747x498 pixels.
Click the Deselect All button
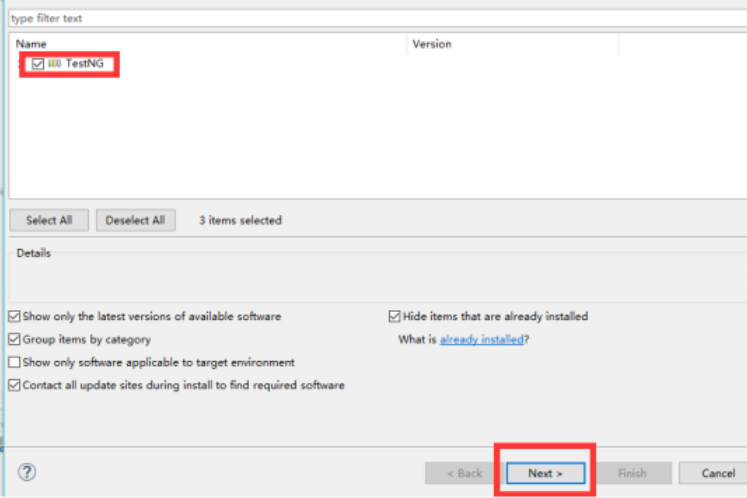[135, 220]
